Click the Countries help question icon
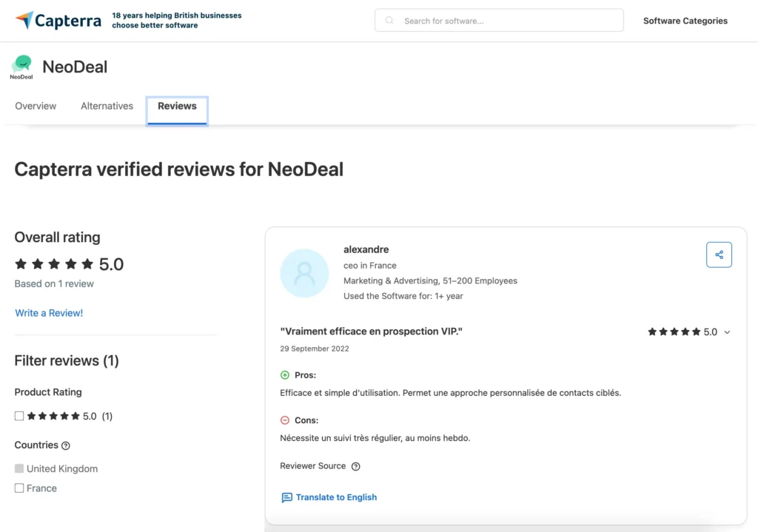The width and height of the screenshot is (758, 532). pos(66,445)
